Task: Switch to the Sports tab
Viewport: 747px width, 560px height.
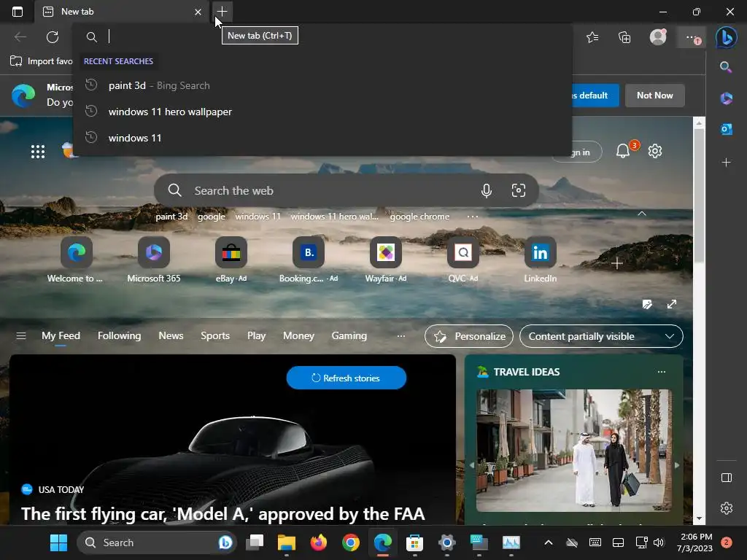Action: pyautogui.click(x=215, y=335)
